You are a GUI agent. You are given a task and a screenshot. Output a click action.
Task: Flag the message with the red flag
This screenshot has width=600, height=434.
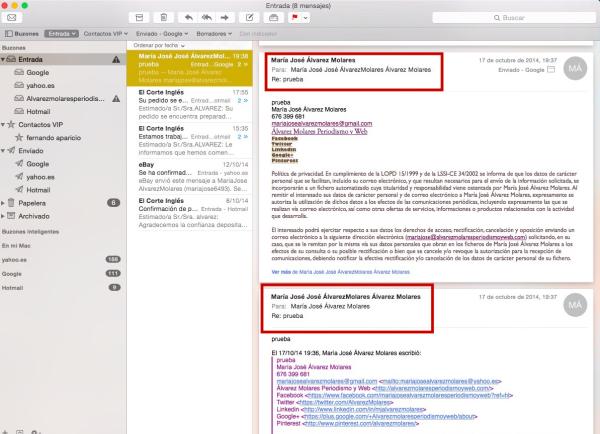coord(295,18)
